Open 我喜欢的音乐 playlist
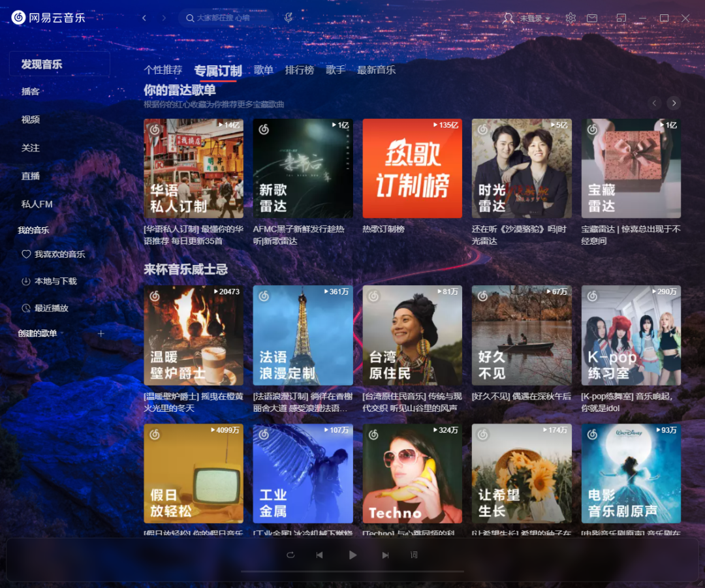 [x=54, y=254]
